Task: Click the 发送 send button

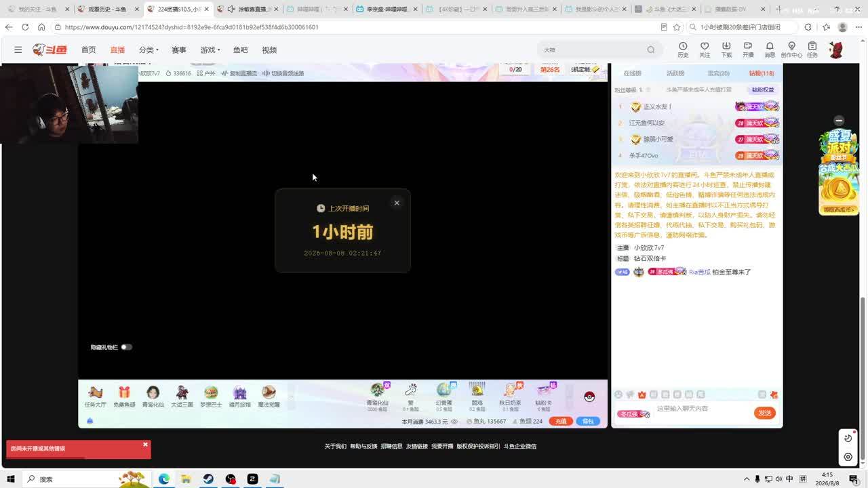Action: (x=765, y=413)
